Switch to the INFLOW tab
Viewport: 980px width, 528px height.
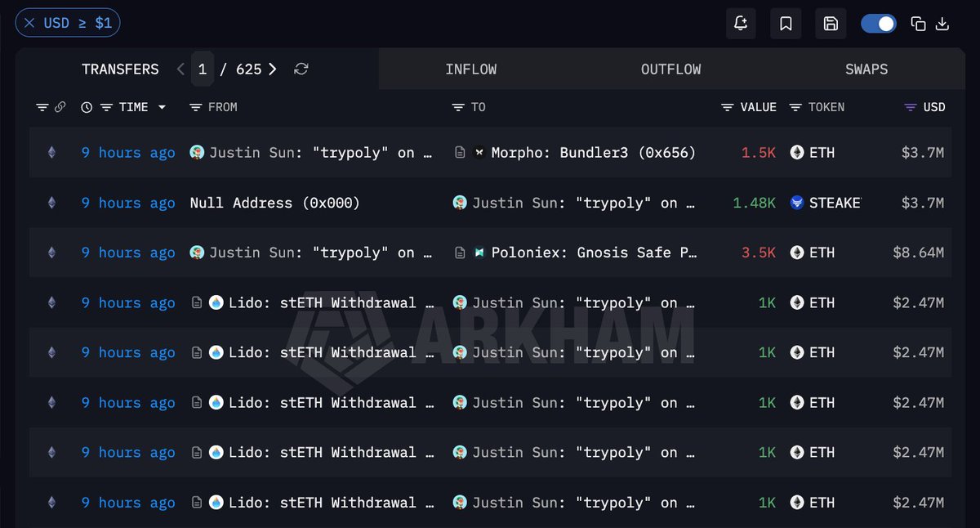tap(471, 69)
